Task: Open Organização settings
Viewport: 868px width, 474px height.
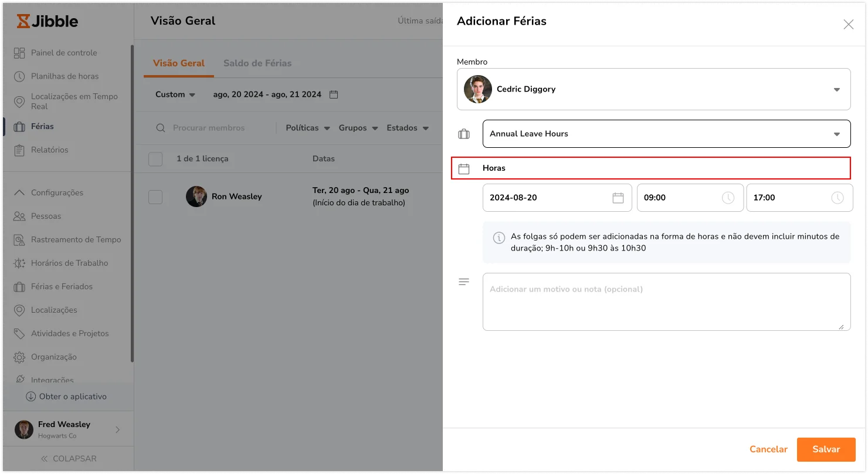Action: (x=54, y=357)
